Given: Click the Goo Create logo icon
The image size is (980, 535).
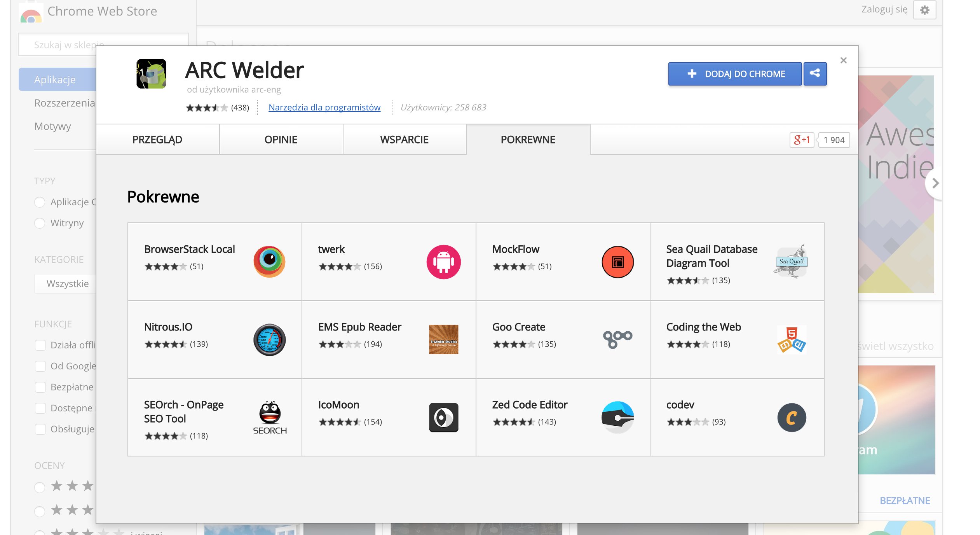Looking at the screenshot, I should pos(617,339).
